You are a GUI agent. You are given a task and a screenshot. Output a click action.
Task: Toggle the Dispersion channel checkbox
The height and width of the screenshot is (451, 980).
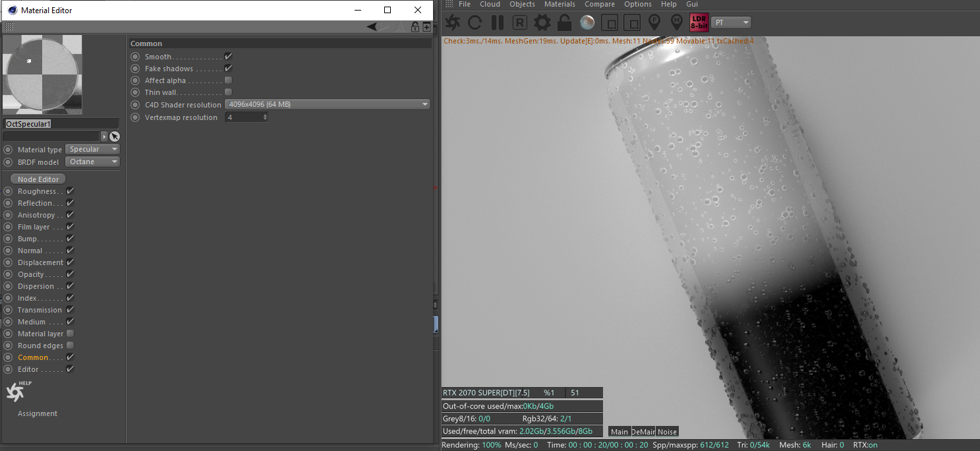pos(70,286)
